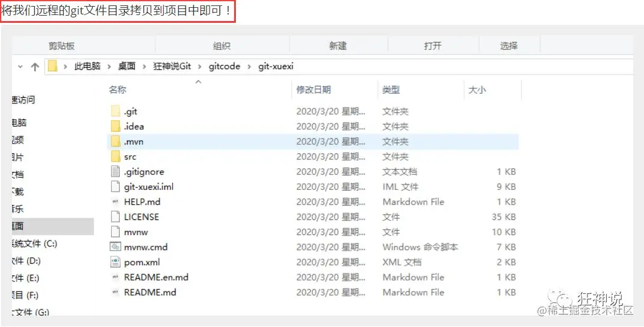
Task: Select the mvnw.cmd script icon
Action: (116, 247)
